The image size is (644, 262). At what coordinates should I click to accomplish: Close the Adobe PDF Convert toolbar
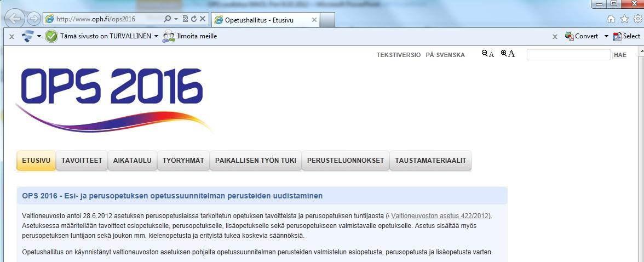tap(555, 37)
